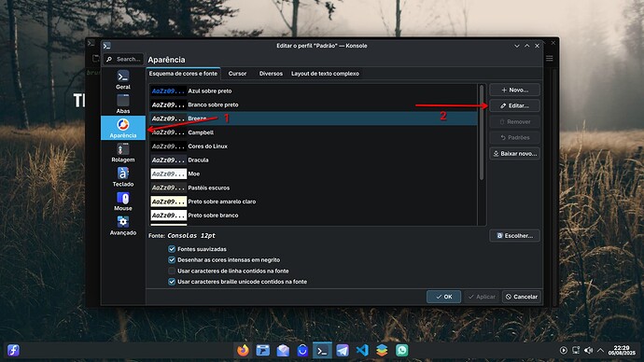
Task: Open the Avançado settings section
Action: pyautogui.click(x=123, y=226)
